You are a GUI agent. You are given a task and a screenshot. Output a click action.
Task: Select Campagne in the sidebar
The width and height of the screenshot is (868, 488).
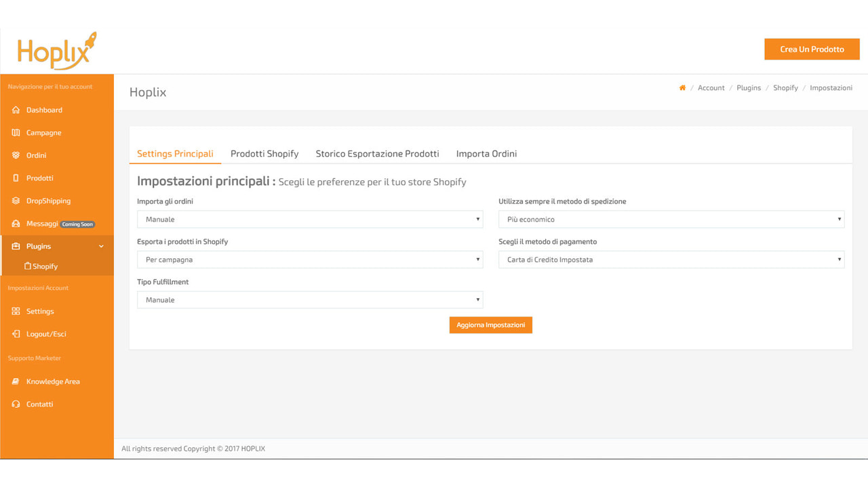pos(45,132)
